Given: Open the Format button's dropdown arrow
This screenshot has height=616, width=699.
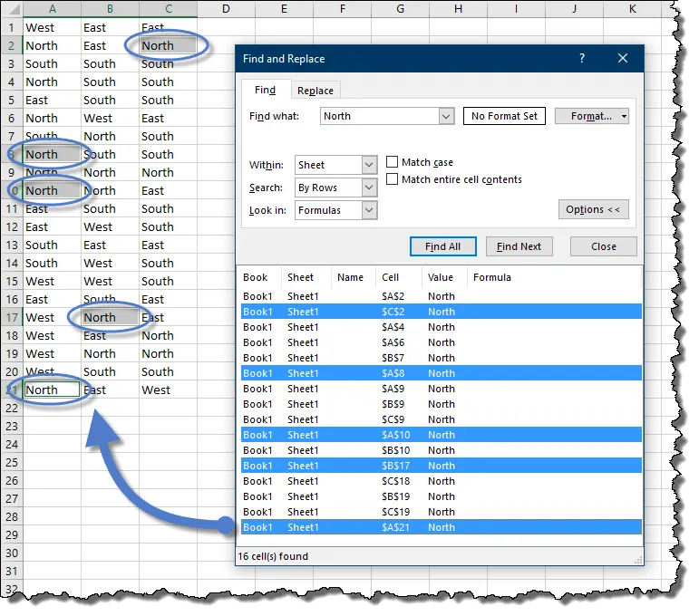Looking at the screenshot, I should [x=624, y=116].
